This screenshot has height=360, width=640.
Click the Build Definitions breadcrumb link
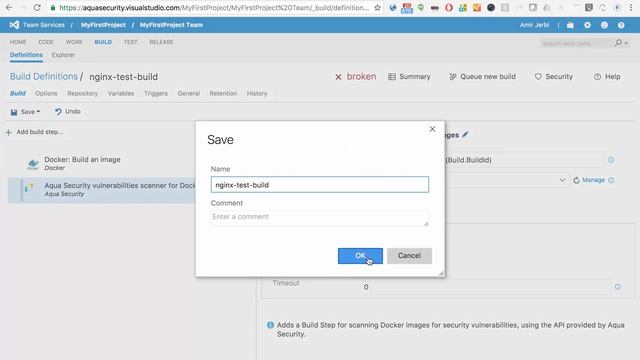pos(44,77)
